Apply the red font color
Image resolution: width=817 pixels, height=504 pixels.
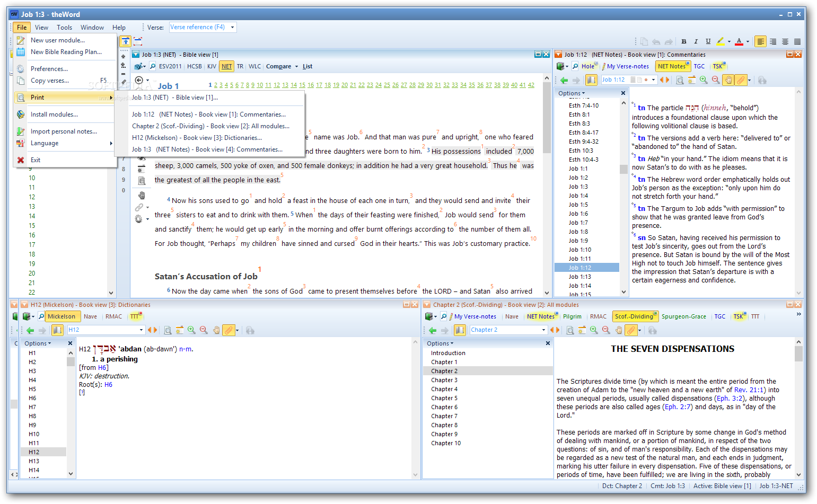click(x=739, y=41)
